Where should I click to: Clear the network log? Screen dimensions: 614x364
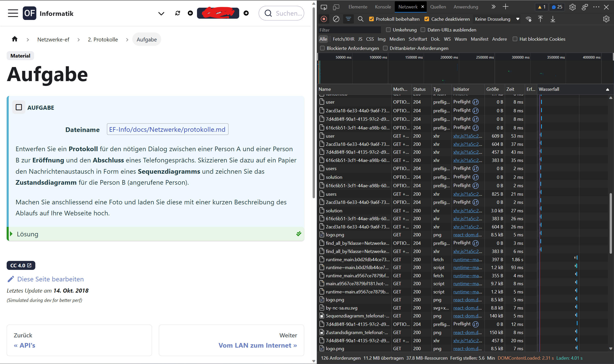(x=336, y=19)
